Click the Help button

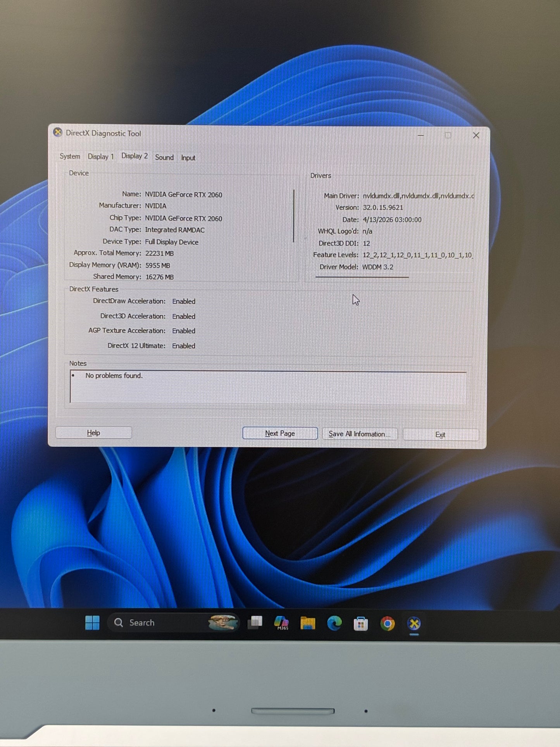point(93,433)
